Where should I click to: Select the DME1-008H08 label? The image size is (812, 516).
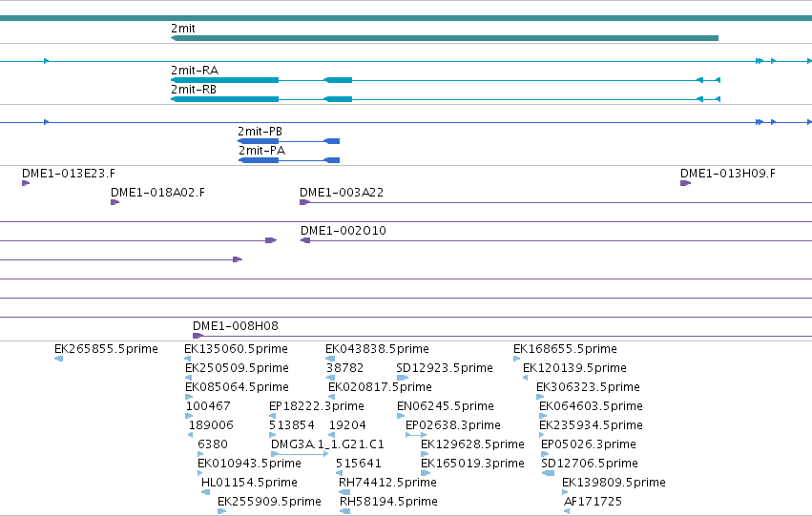tap(236, 326)
